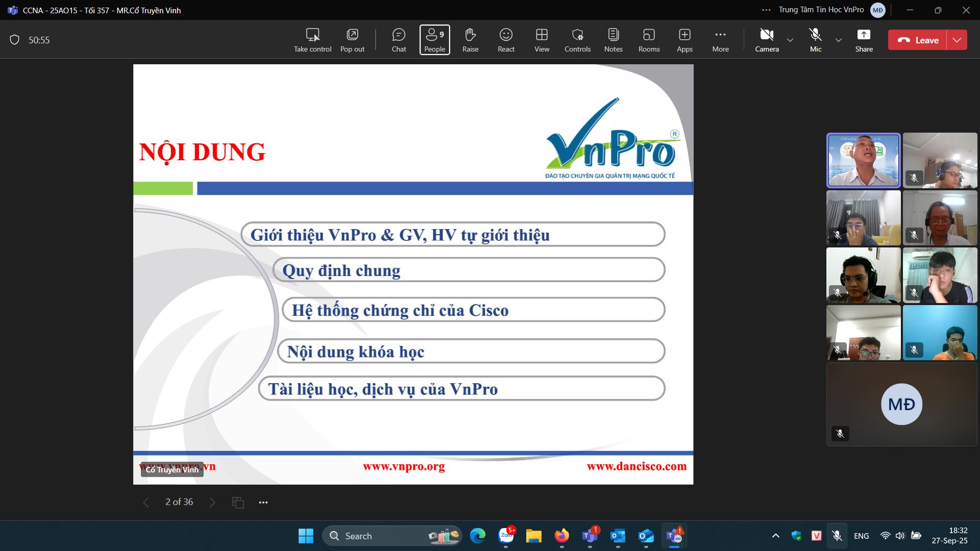The image size is (980, 551).
Task: Open Zalo from the taskbar
Action: pos(506,536)
